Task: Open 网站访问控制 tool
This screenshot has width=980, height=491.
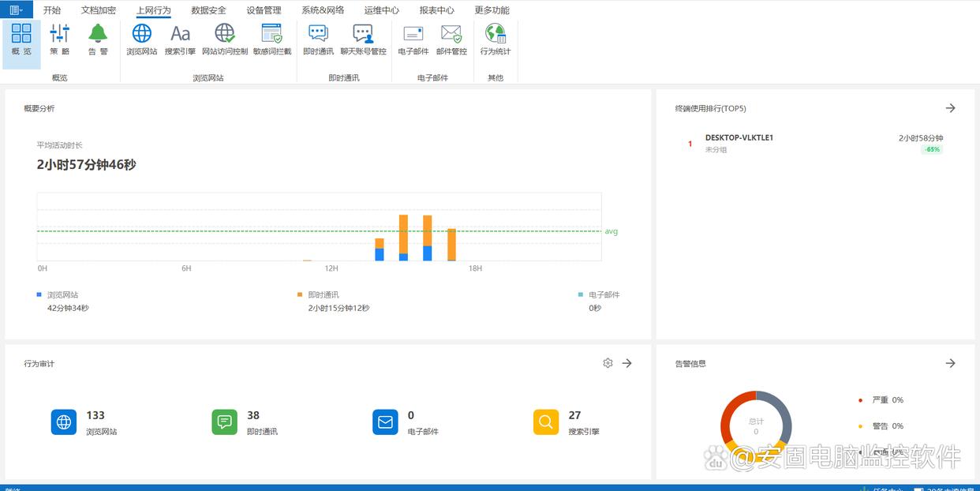Action: pyautogui.click(x=225, y=39)
